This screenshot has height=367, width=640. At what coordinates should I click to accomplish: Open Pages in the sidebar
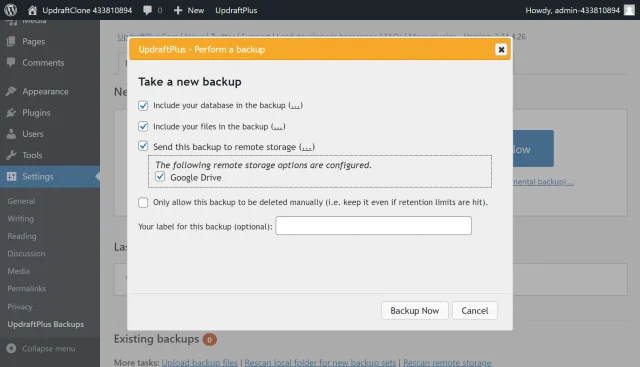(x=33, y=42)
